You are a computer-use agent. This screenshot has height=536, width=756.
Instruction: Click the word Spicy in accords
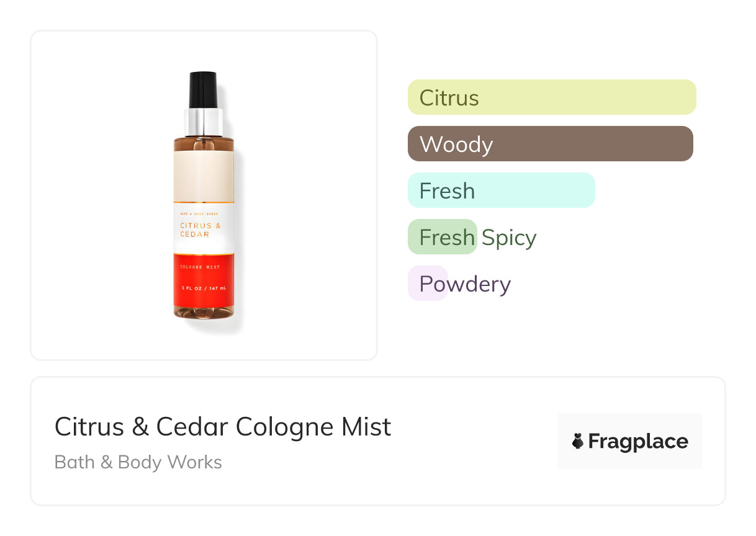pos(509,238)
